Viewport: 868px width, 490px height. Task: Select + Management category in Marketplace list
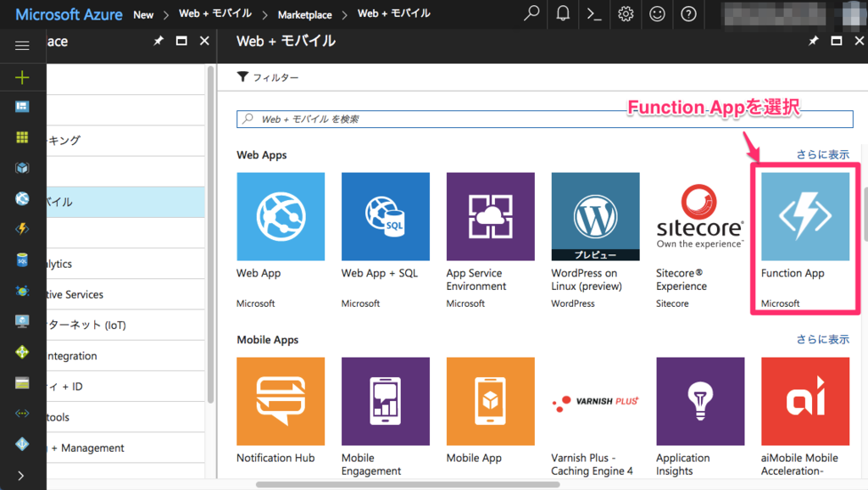pyautogui.click(x=125, y=448)
